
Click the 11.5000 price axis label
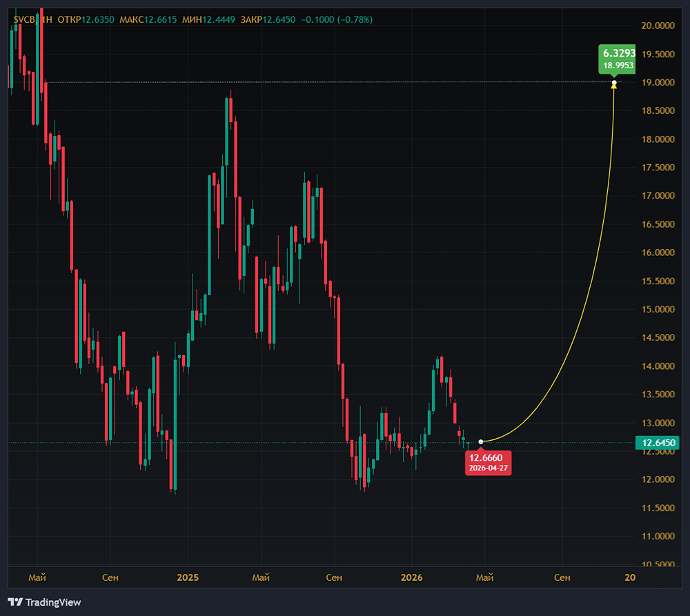pyautogui.click(x=658, y=507)
